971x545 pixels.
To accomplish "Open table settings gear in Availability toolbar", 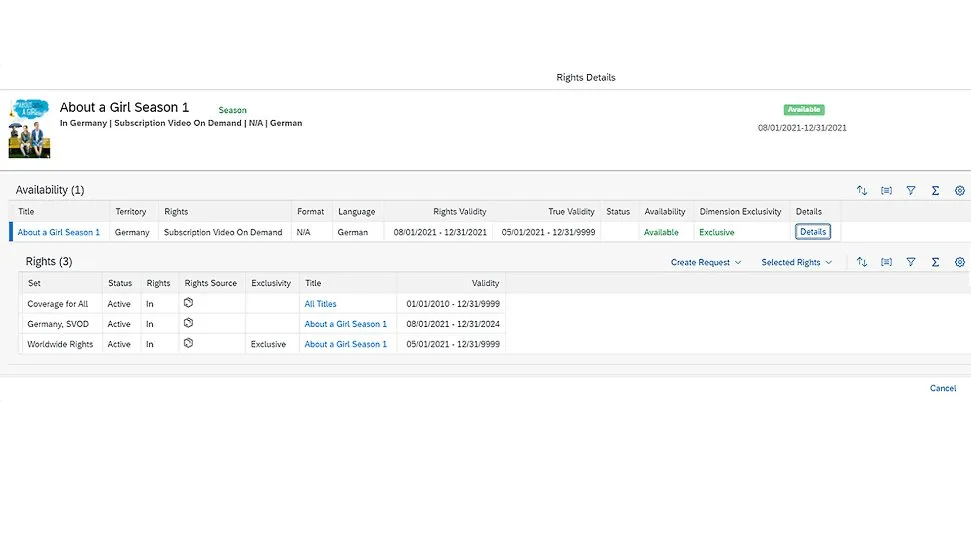I will 960,190.
